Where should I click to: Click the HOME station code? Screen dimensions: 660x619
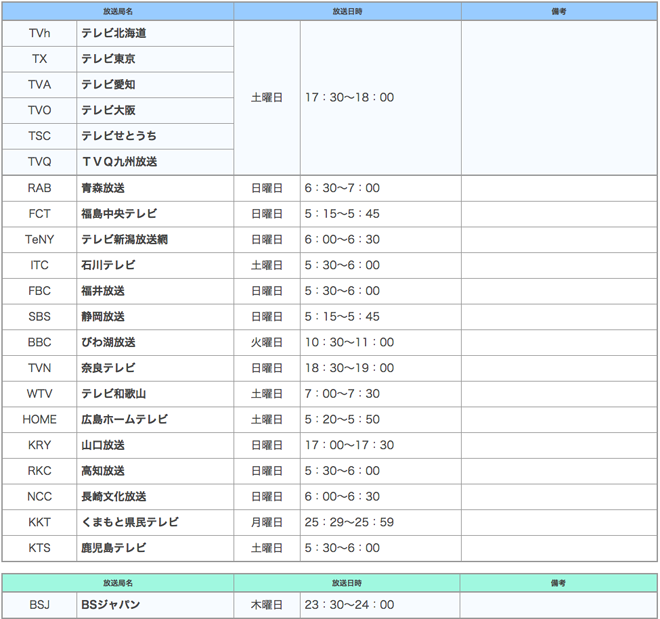[40, 419]
